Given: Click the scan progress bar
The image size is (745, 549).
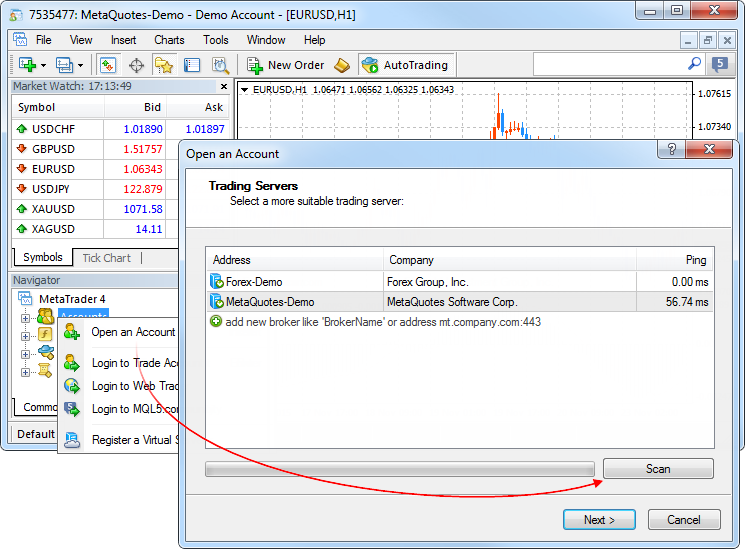Looking at the screenshot, I should pos(399,469).
